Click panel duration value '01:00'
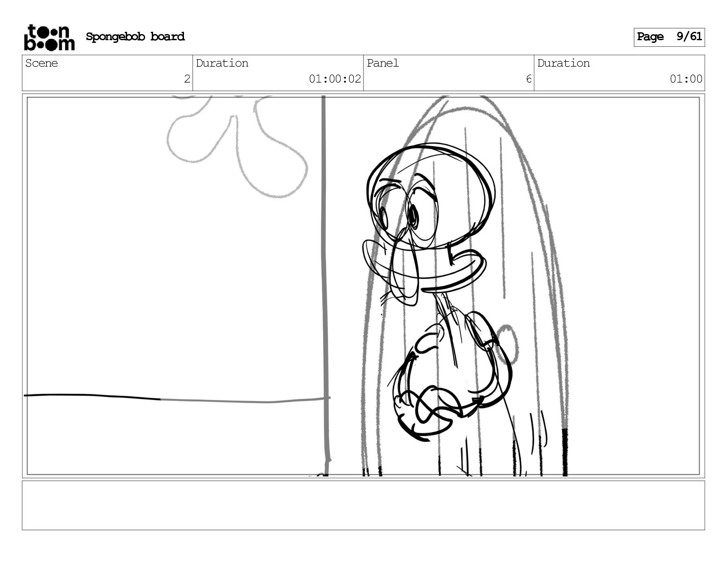The width and height of the screenshot is (728, 563). 686,79
